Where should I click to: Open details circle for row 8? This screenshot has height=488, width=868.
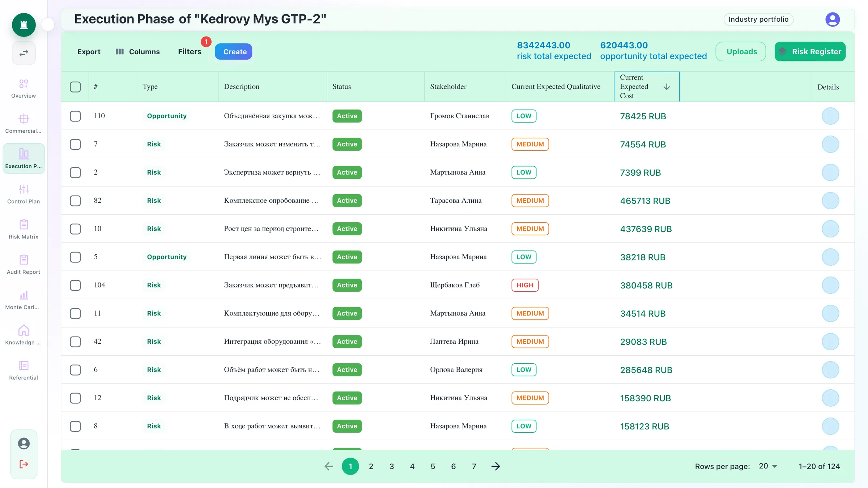pyautogui.click(x=830, y=426)
